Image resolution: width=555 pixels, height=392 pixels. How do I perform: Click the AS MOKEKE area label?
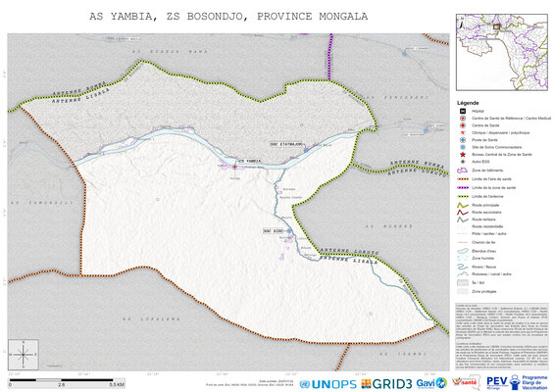click(388, 226)
